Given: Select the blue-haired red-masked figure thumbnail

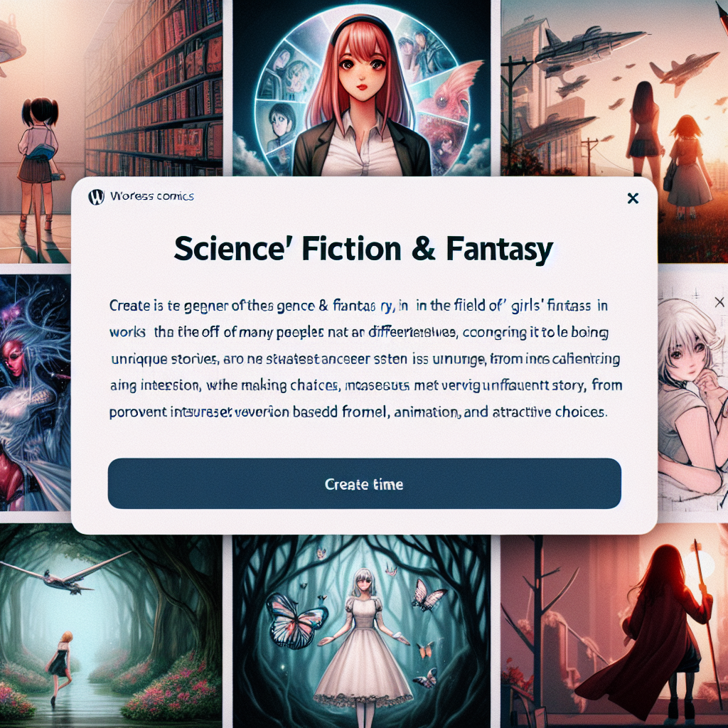Looking at the screenshot, I should tap(36, 392).
